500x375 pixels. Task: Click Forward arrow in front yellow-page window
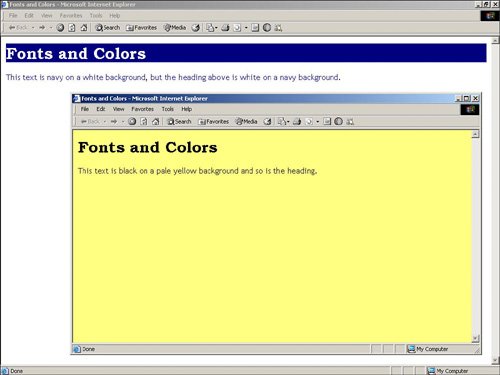pyautogui.click(x=114, y=122)
